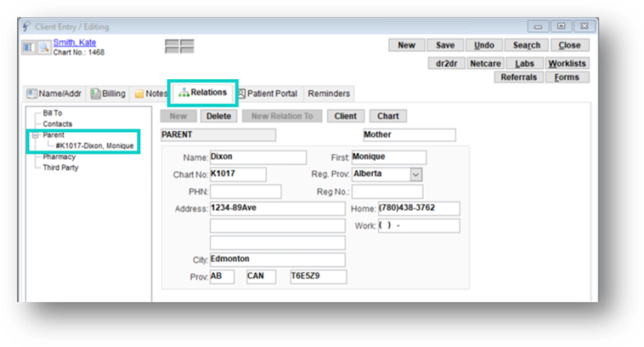Click the third address line field
This screenshot has height=347, width=644.
[278, 242]
